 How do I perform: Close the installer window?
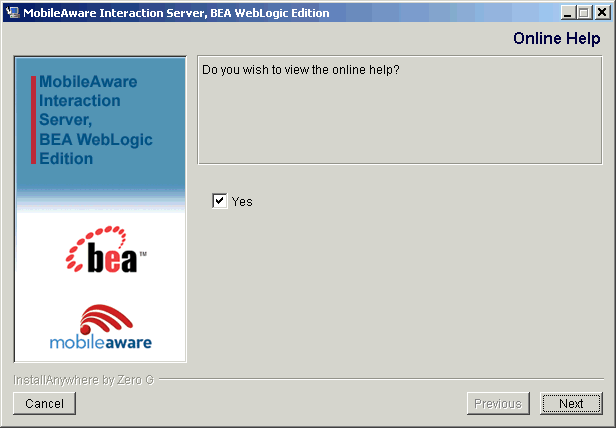click(602, 13)
